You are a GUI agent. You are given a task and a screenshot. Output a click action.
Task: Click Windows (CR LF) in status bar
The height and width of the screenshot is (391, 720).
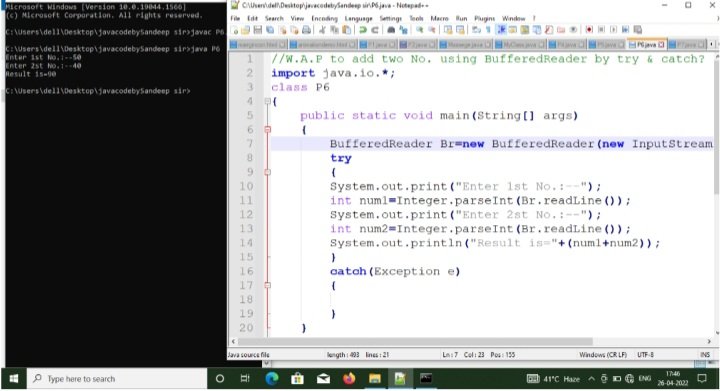pos(602,355)
